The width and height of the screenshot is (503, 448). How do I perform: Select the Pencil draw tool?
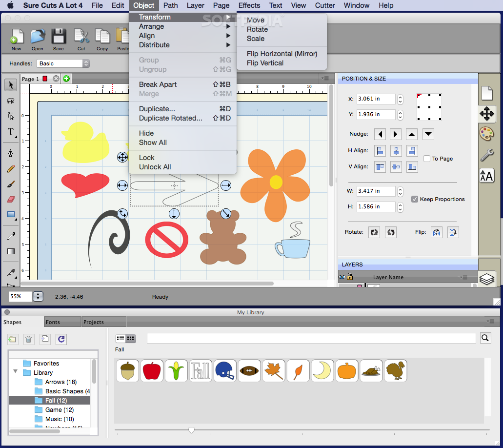click(x=11, y=168)
